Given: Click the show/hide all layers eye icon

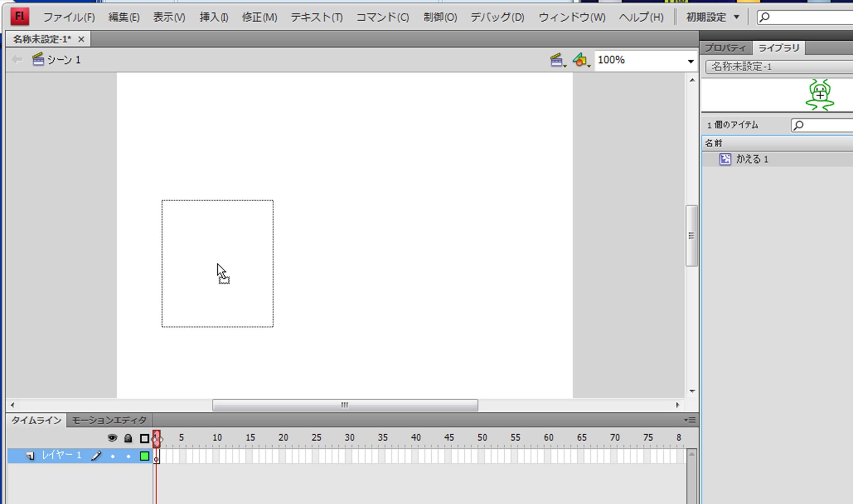Looking at the screenshot, I should click(x=112, y=438).
